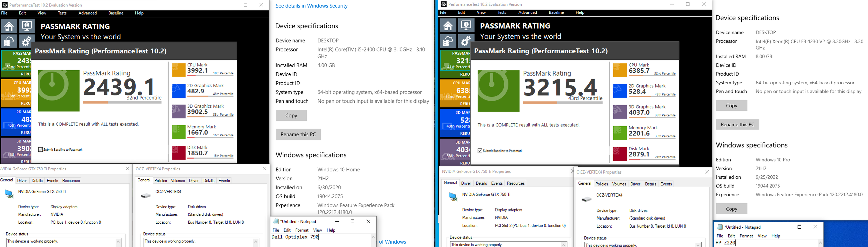
Task: Open View menu in HP Z220 Notepad
Action: tap(762, 236)
